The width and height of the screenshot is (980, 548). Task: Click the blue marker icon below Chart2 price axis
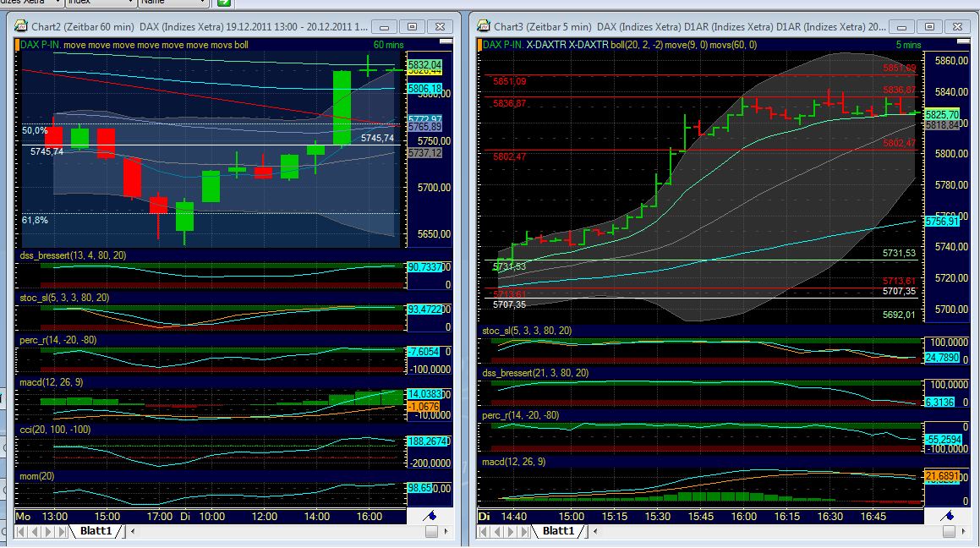(431, 514)
